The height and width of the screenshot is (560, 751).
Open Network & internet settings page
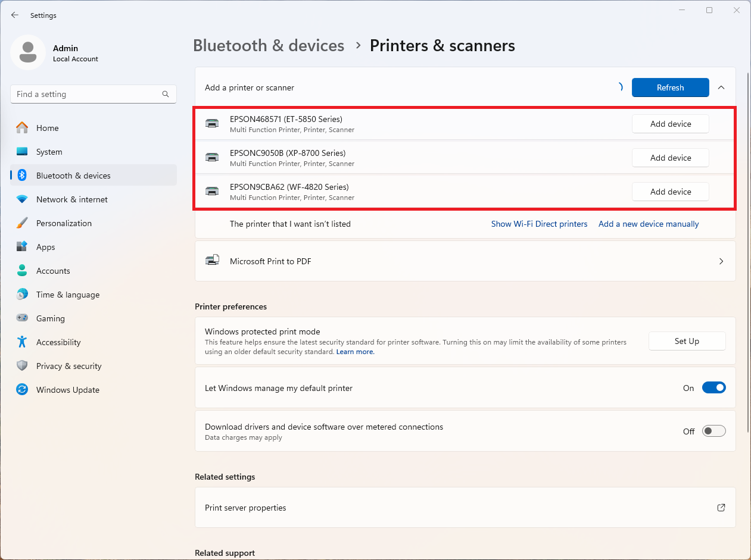pos(72,199)
